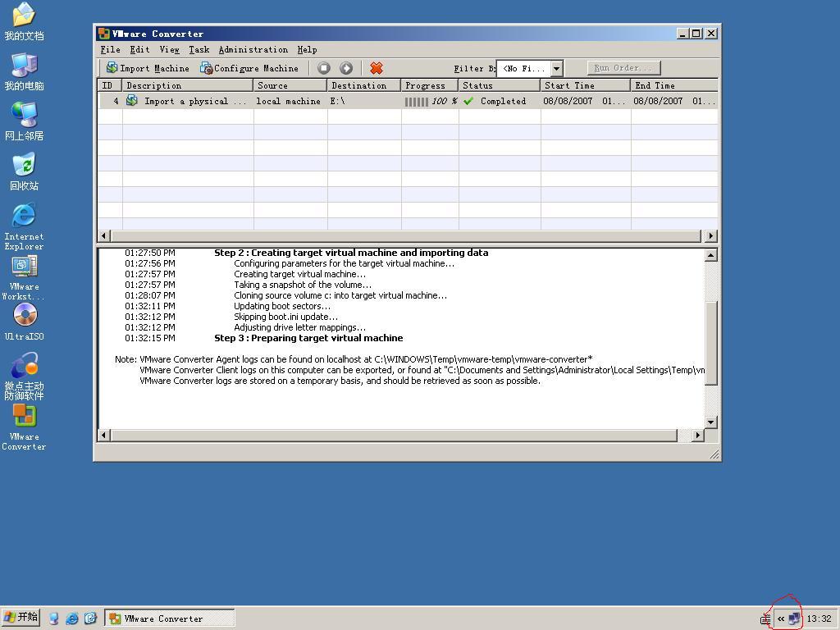Click the 'local machine' source cell
The image size is (840, 630).
coord(288,101)
